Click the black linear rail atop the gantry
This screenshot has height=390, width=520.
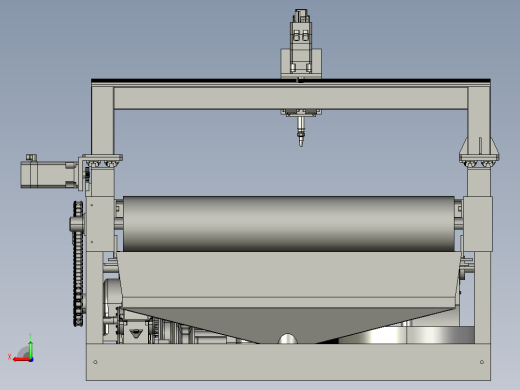[291, 80]
